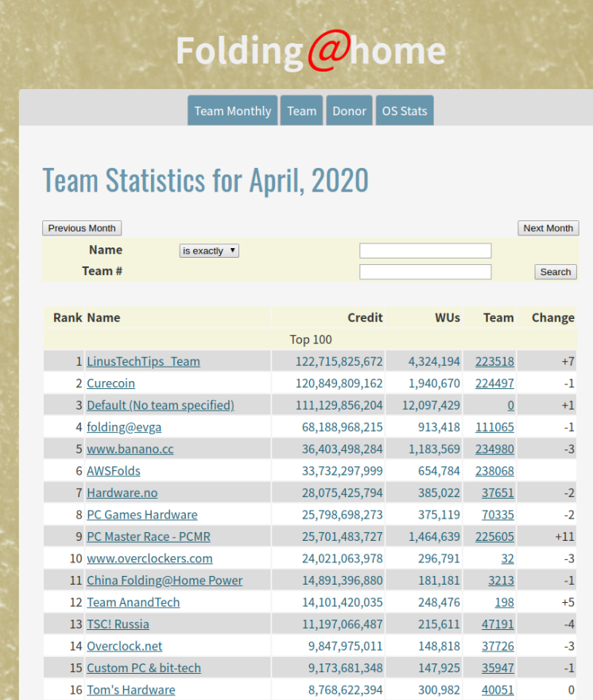Open PC Games Hardware team link

click(142, 515)
